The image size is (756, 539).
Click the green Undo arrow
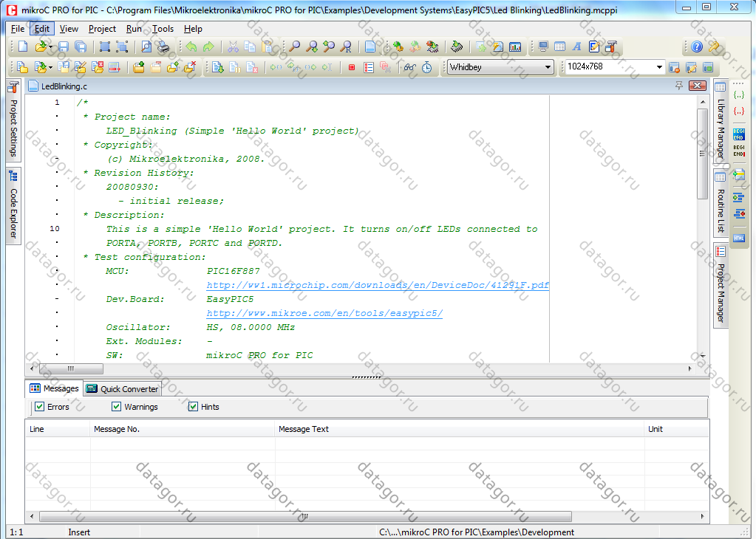click(191, 47)
